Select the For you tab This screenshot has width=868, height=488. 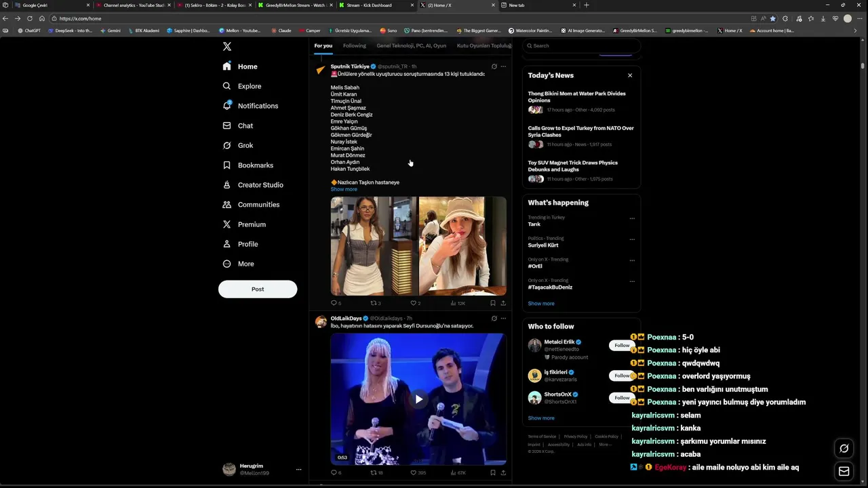(x=323, y=45)
